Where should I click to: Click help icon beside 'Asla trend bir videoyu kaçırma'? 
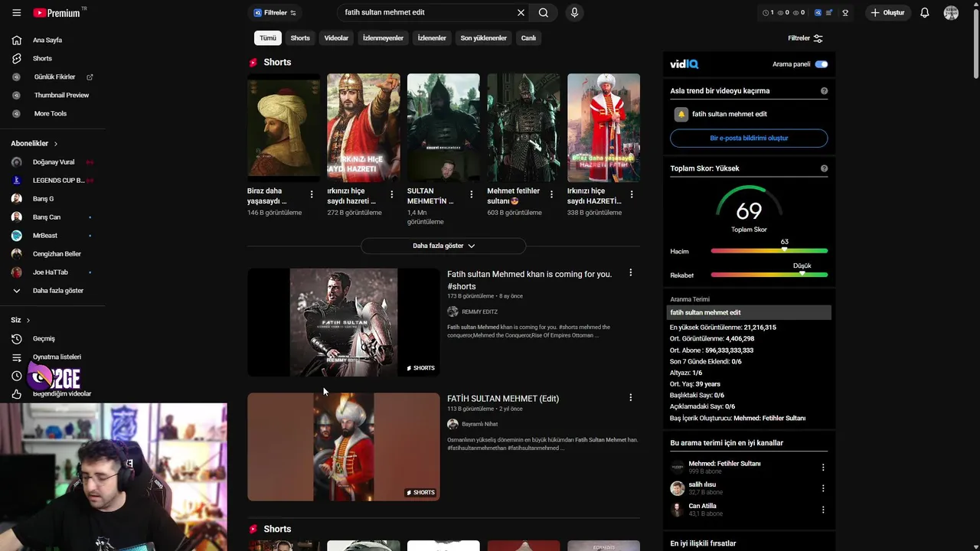(824, 91)
